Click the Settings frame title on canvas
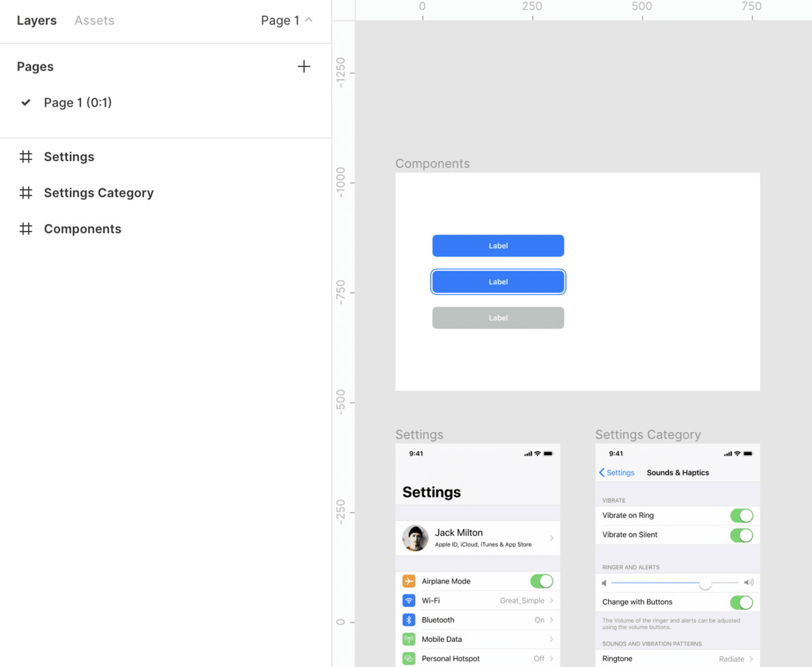Screen dimensions: 812x667 420,435
